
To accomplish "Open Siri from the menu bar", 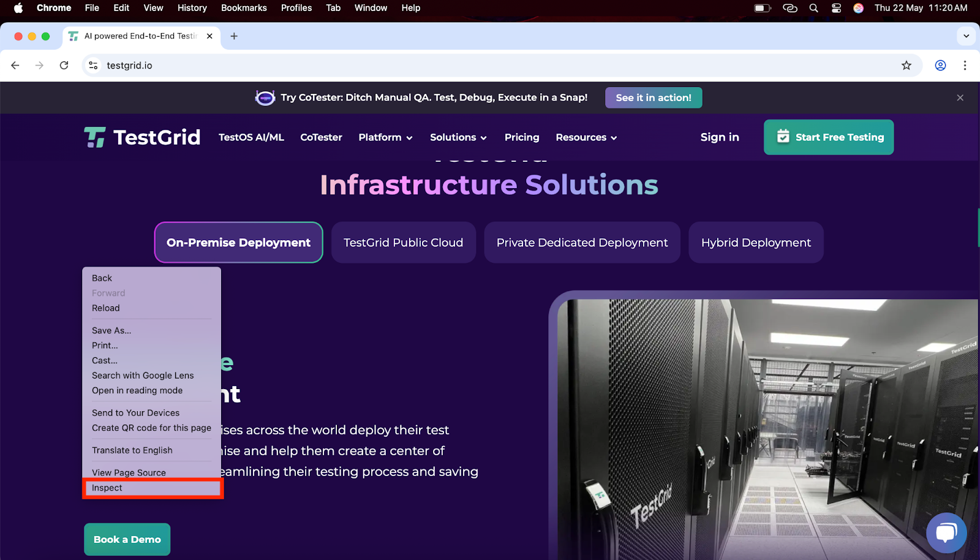I will pos(858,8).
